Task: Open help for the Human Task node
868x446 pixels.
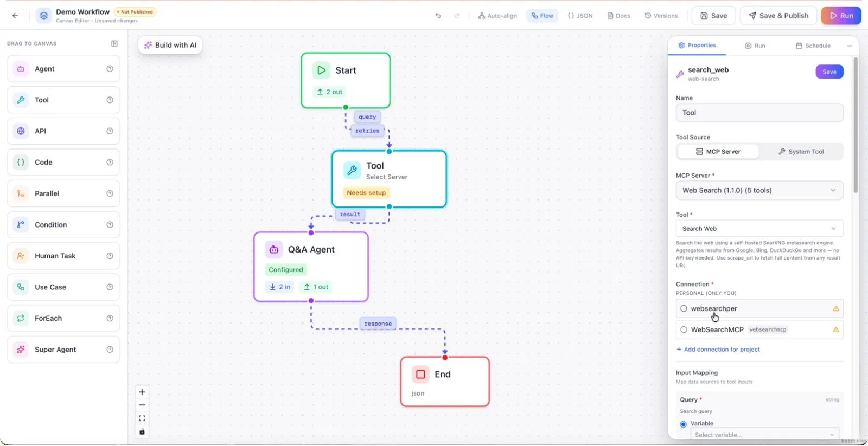Action: click(x=110, y=256)
